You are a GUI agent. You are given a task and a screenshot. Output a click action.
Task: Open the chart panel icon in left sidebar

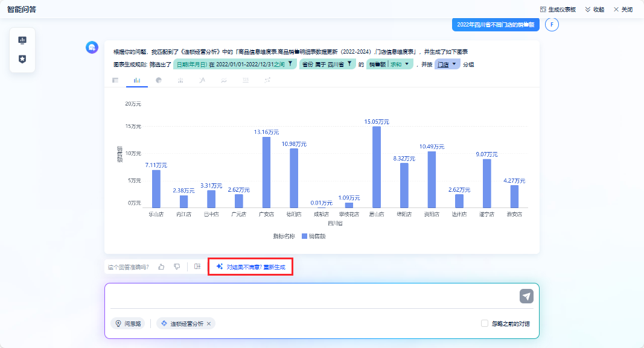[22, 40]
